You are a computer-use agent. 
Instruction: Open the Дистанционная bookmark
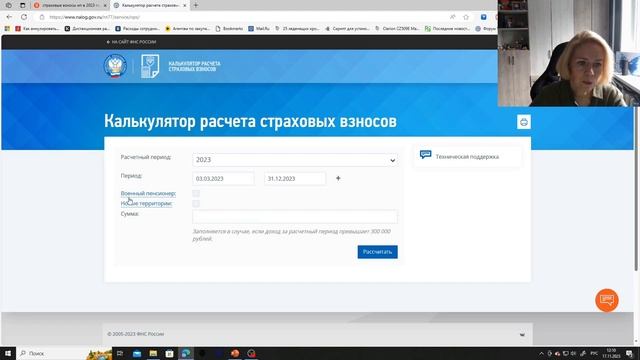[87, 29]
